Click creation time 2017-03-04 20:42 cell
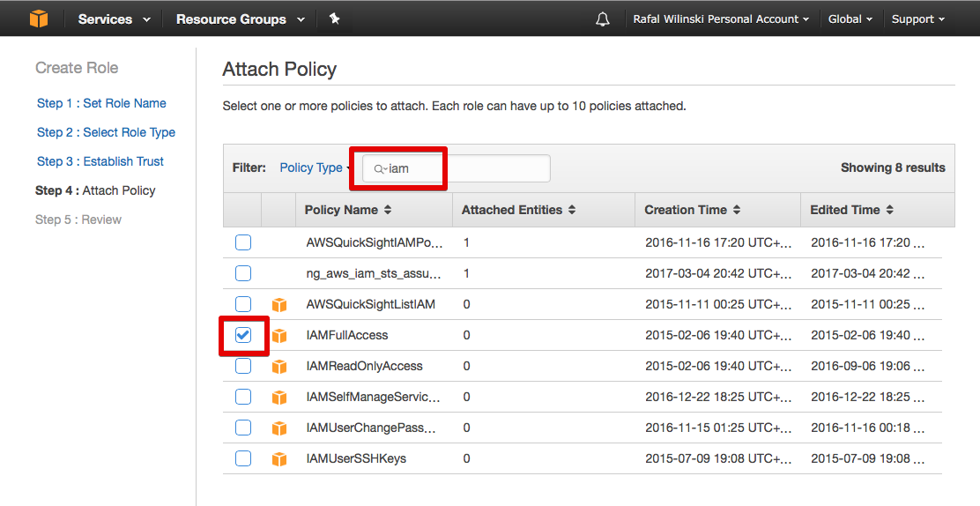 718,273
